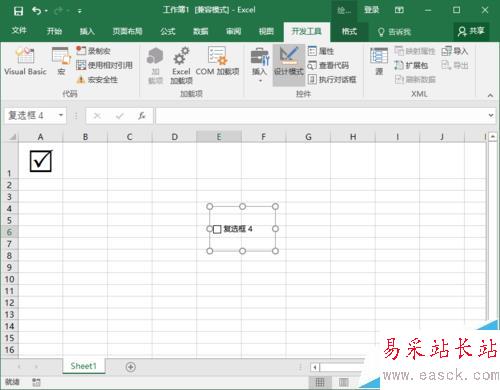Select column E header
500x390 pixels.
219,137
